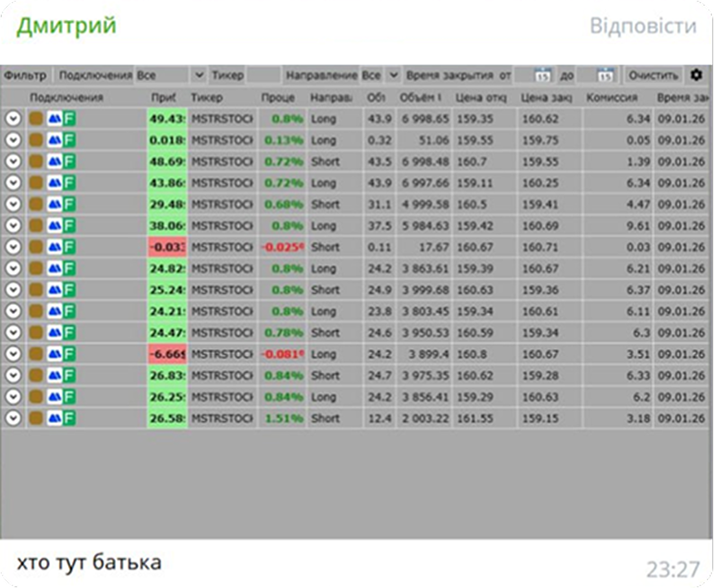Click the Тикер filter input field

264,75
